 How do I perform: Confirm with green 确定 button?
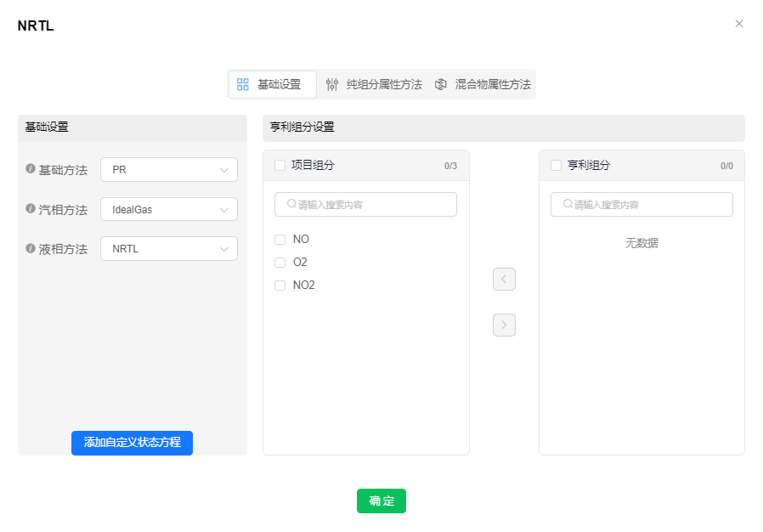(x=381, y=501)
